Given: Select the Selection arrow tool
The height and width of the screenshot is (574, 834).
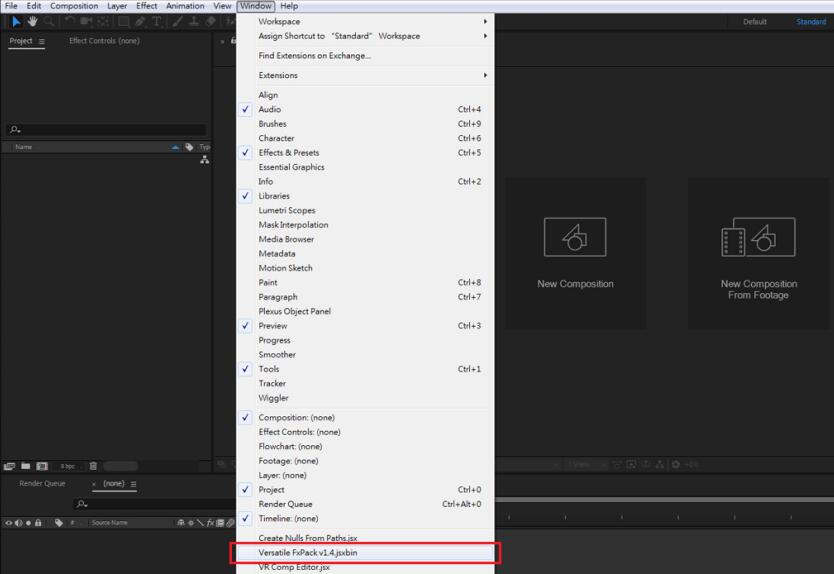Looking at the screenshot, I should 16,21.
